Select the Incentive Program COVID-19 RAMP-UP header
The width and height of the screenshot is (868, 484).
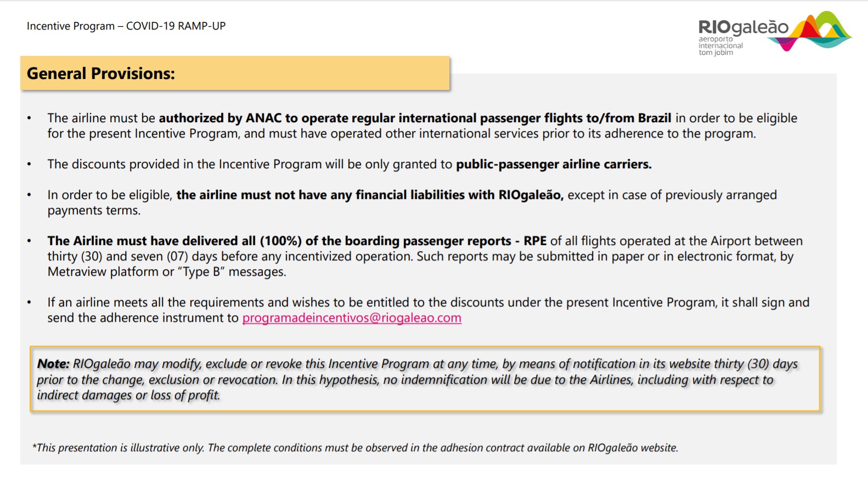126,26
